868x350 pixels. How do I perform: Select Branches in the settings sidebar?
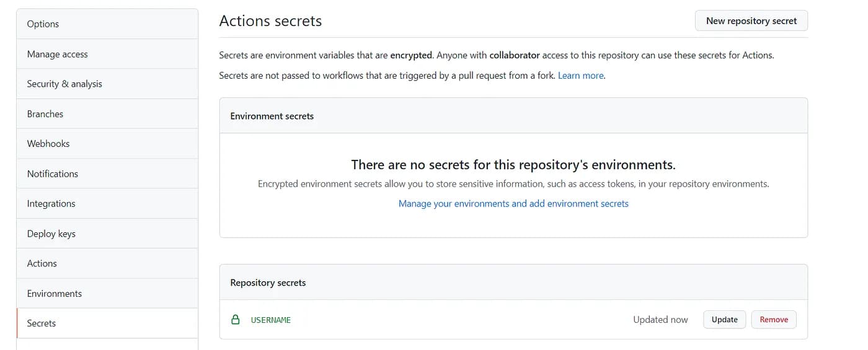(45, 114)
